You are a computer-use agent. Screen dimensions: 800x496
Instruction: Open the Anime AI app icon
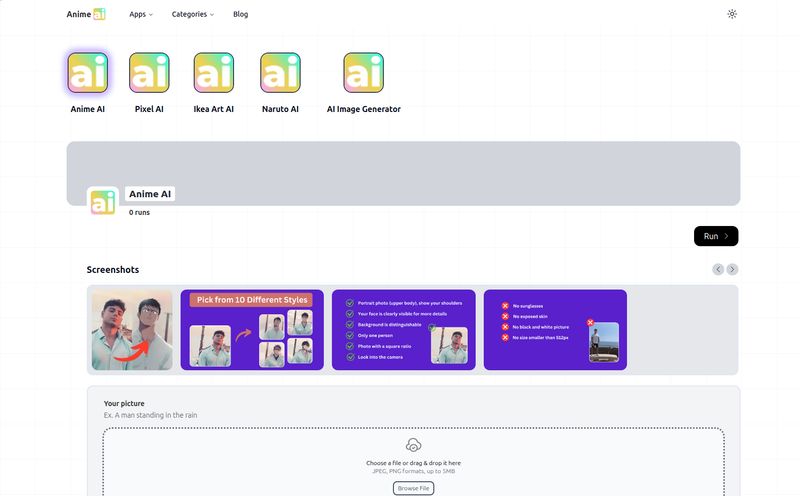pyautogui.click(x=88, y=73)
